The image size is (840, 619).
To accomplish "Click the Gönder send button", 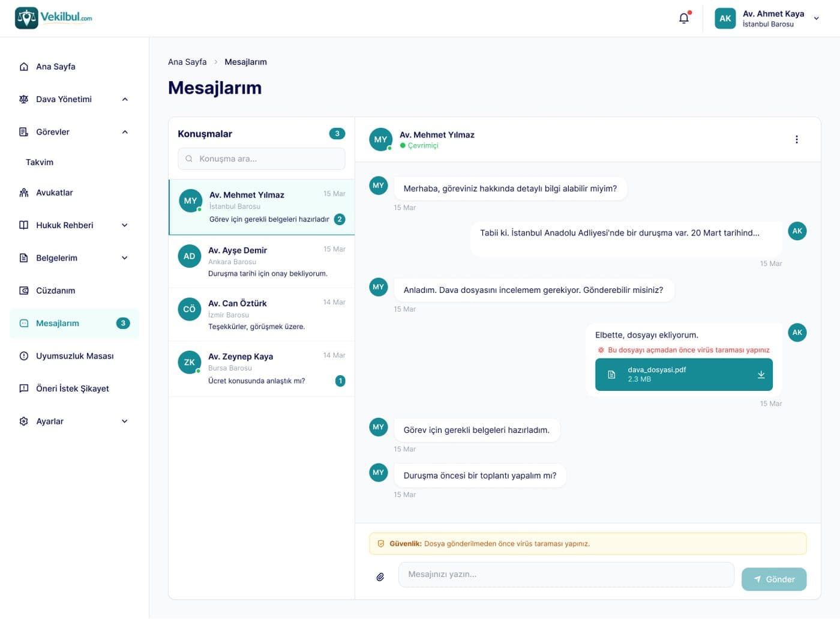I will tap(773, 579).
